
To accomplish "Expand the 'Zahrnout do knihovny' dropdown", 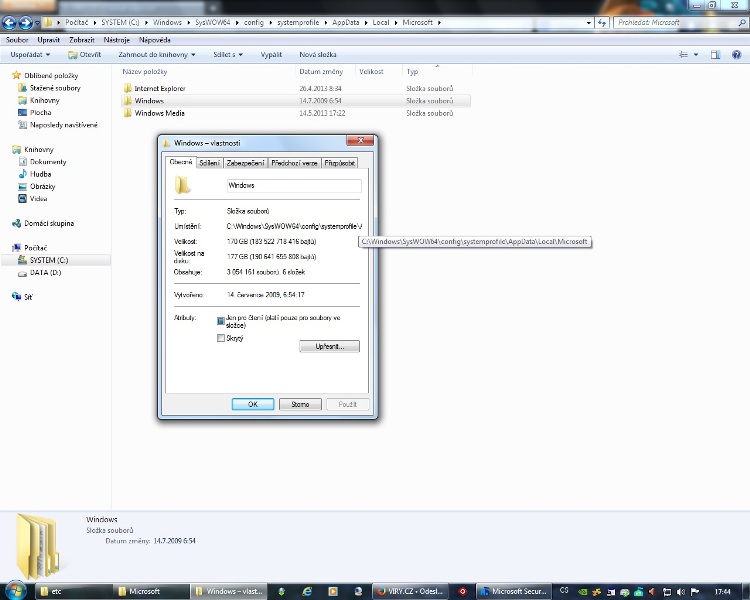I will pyautogui.click(x=156, y=54).
